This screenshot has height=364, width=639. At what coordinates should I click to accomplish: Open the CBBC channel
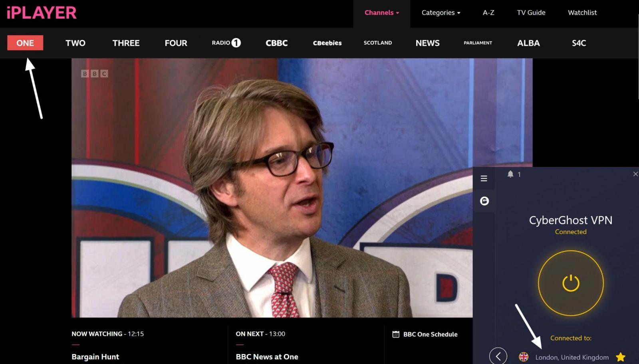(277, 43)
